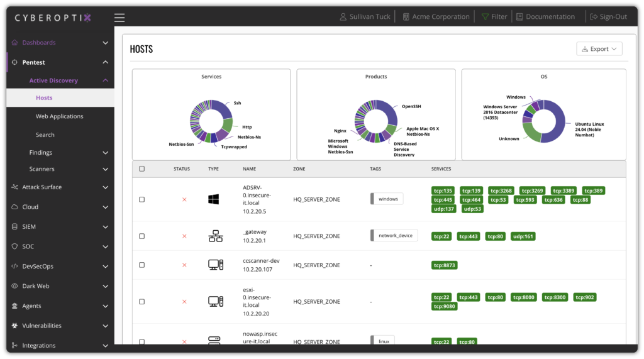Select the ccscanner-dev host checkbox
The width and height of the screenshot is (644, 359).
142,265
